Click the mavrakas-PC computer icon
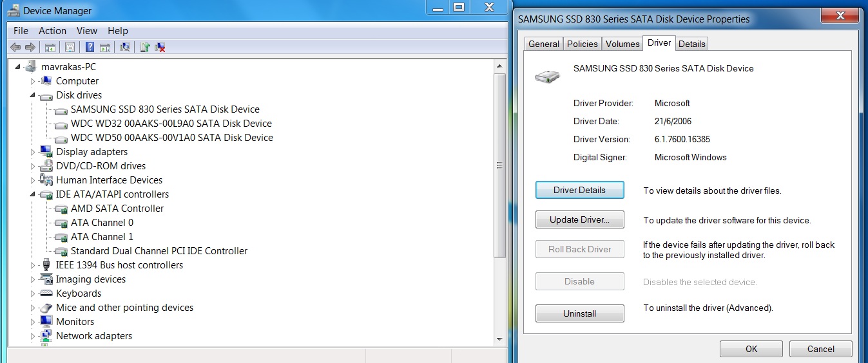This screenshot has height=363, width=868. [x=31, y=66]
